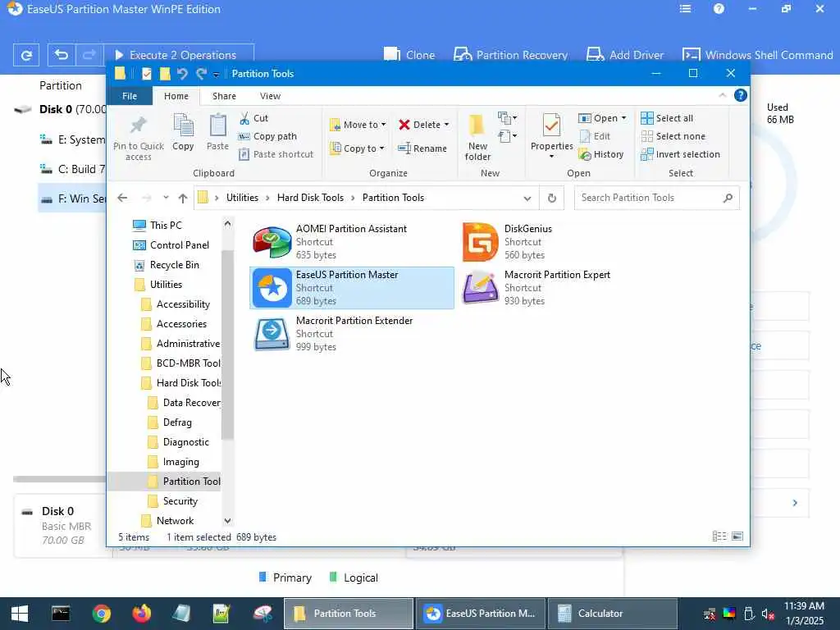Open the File tab
The image size is (840, 630).
pos(130,96)
